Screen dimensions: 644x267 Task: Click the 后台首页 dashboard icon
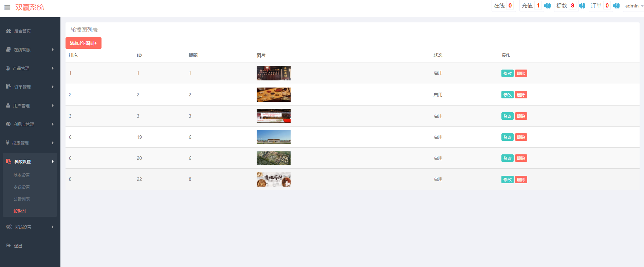(x=9, y=31)
